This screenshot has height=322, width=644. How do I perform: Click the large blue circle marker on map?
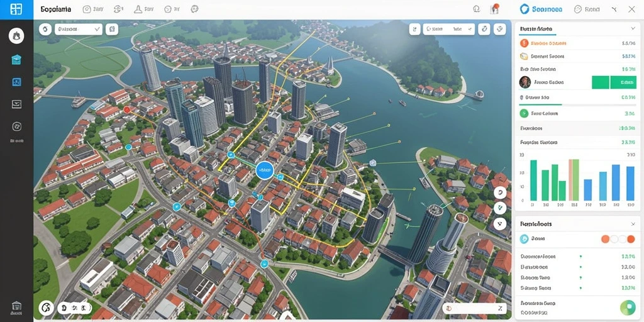[x=265, y=170]
